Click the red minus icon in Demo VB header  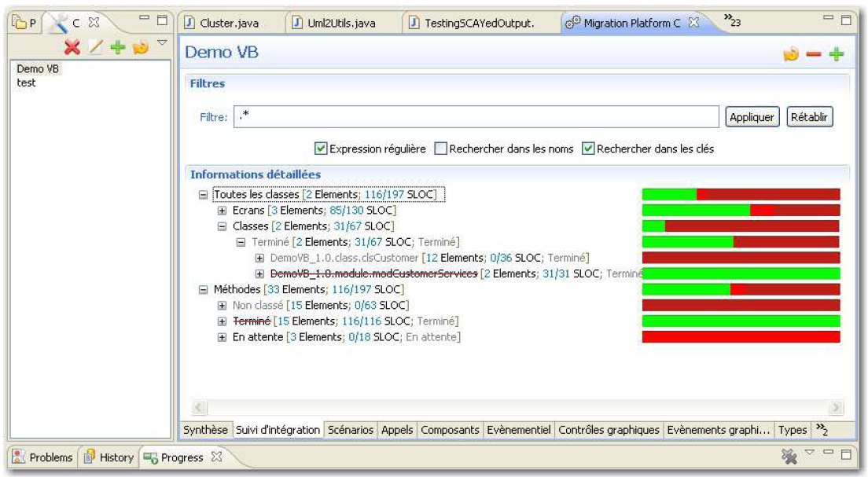(814, 54)
